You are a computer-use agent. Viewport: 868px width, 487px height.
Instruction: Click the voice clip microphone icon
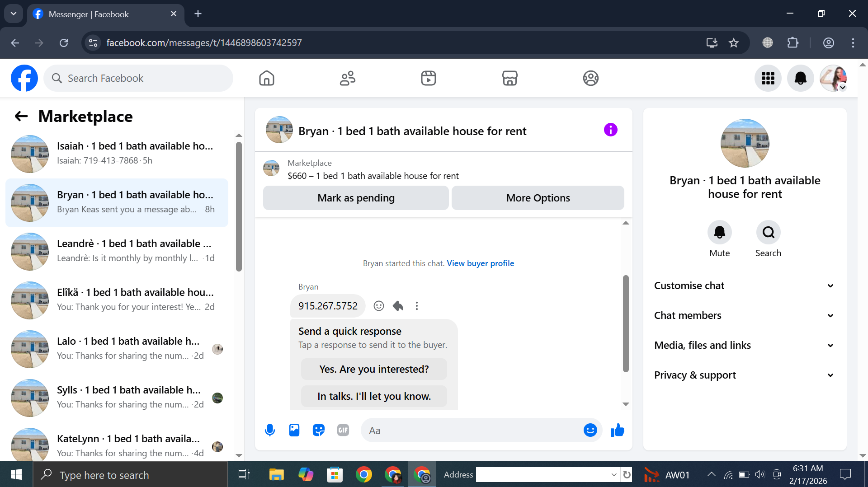click(x=270, y=430)
